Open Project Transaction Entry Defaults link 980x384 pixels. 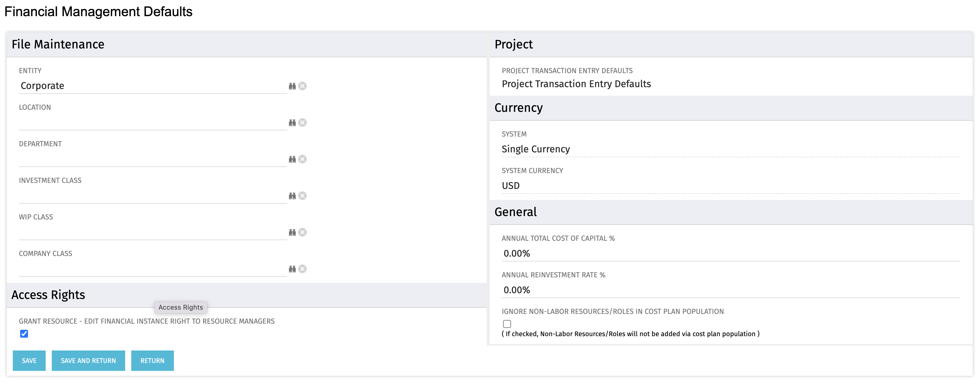576,84
